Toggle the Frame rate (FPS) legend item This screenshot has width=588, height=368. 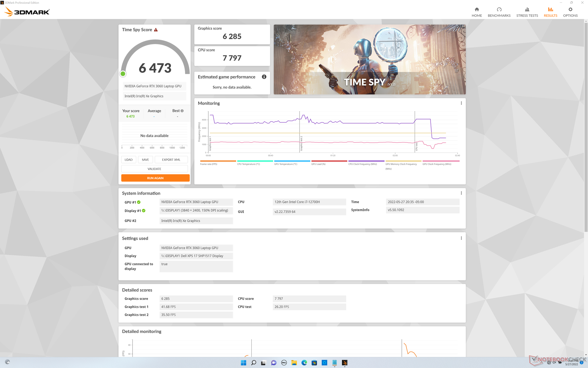click(x=209, y=164)
